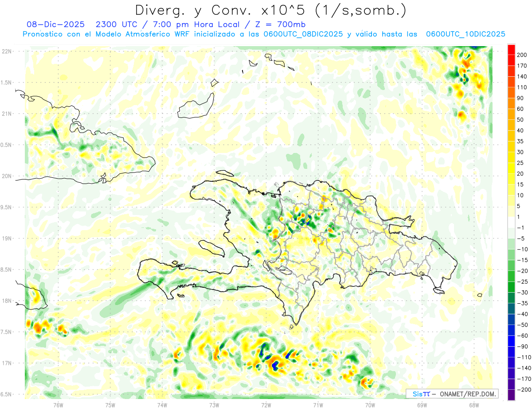Click the colorbar value '-10'
The width and height of the screenshot is (532, 411).
tap(523, 249)
